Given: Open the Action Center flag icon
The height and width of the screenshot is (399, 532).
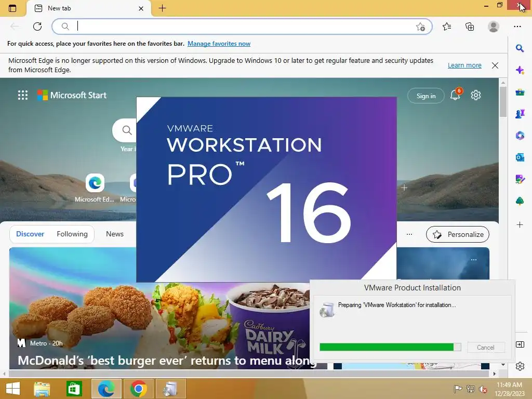Looking at the screenshot, I should (x=458, y=389).
